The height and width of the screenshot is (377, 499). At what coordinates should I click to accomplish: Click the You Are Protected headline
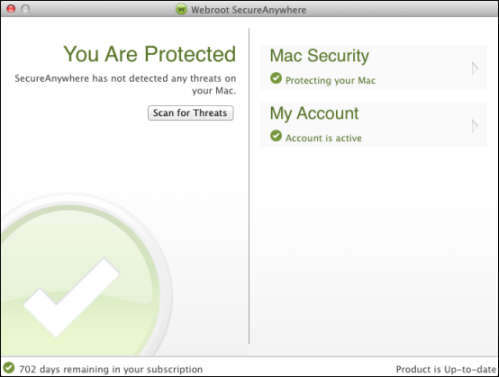[x=150, y=54]
